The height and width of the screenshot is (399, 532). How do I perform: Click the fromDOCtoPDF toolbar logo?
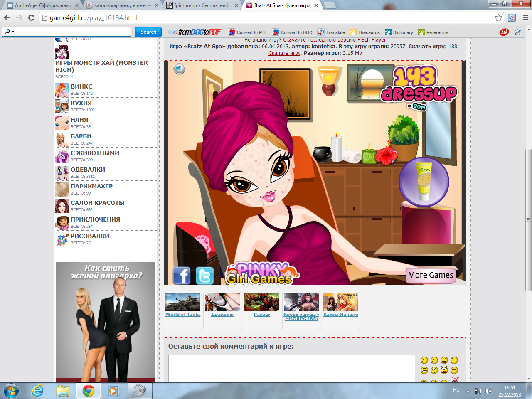click(x=195, y=32)
